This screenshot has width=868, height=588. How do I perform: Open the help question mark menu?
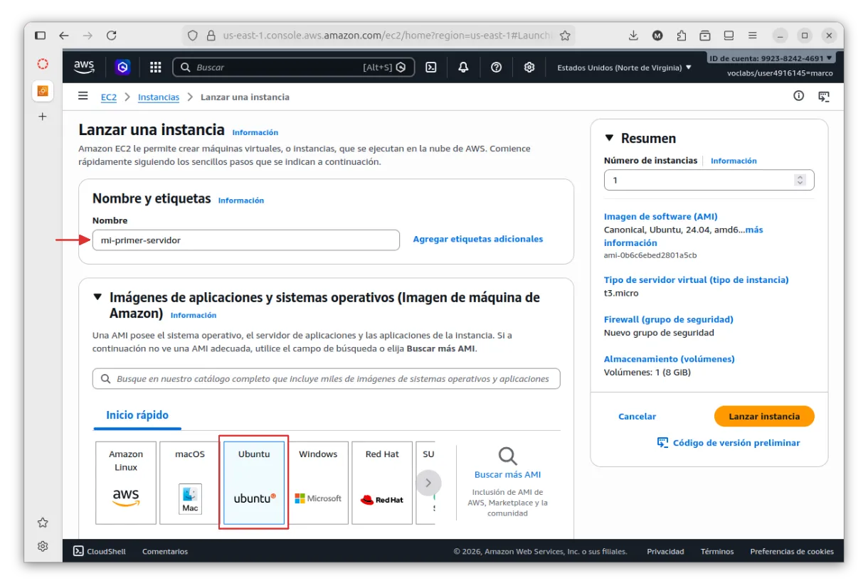click(x=497, y=68)
